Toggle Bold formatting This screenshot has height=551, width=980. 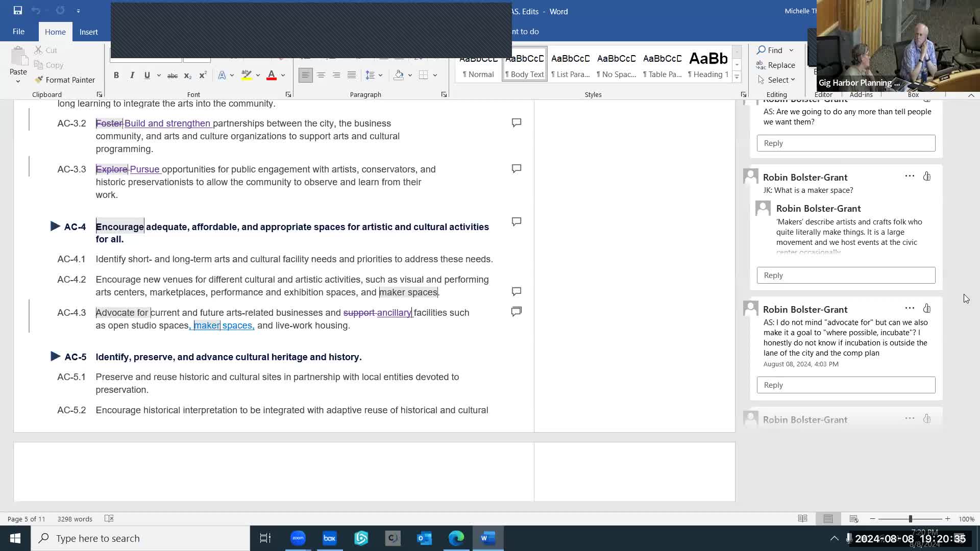[x=116, y=75]
